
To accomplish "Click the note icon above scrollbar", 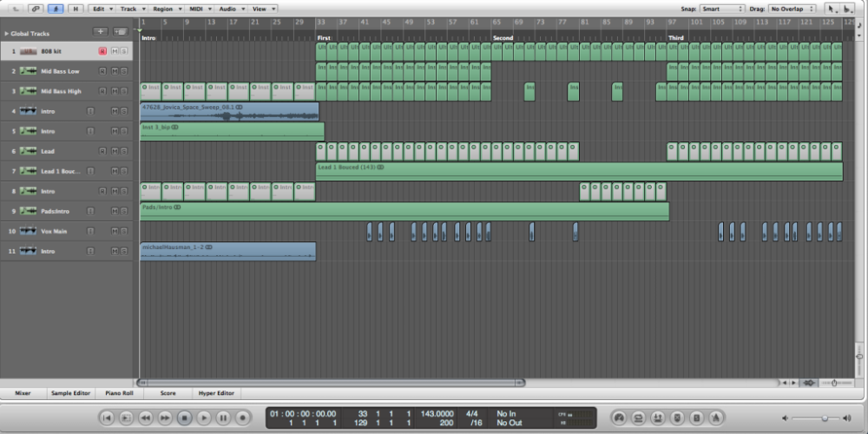I will click(859, 25).
